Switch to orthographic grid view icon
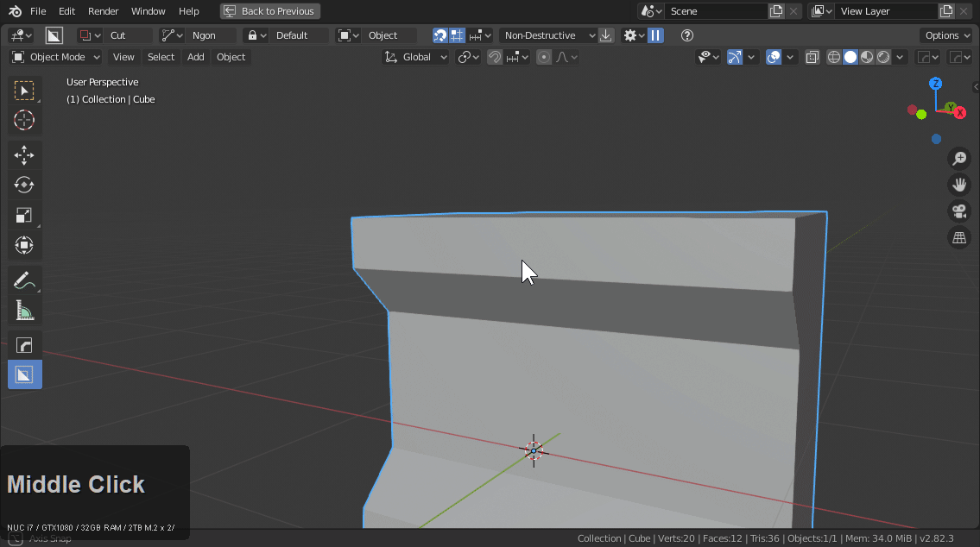The image size is (980, 547). tap(958, 238)
